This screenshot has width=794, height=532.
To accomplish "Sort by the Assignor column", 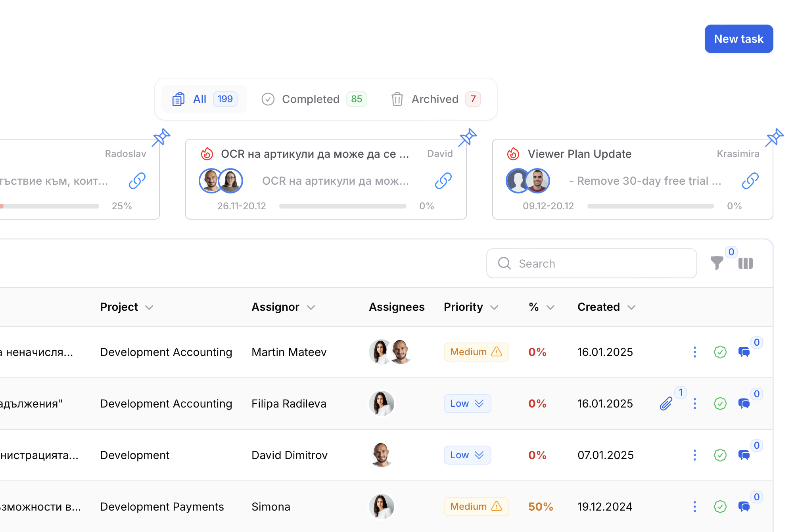I will click(x=283, y=307).
